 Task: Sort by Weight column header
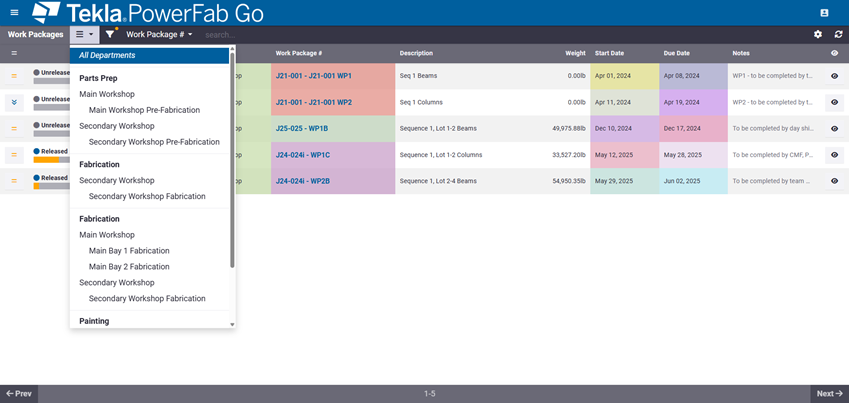(576, 53)
